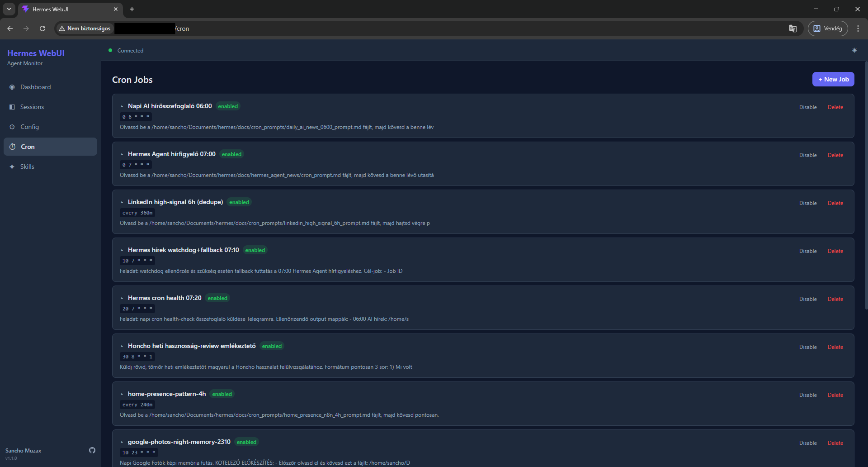Viewport: 868px width, 467px height.
Task: Disable home-presence-pattern-4h job
Action: (x=808, y=395)
